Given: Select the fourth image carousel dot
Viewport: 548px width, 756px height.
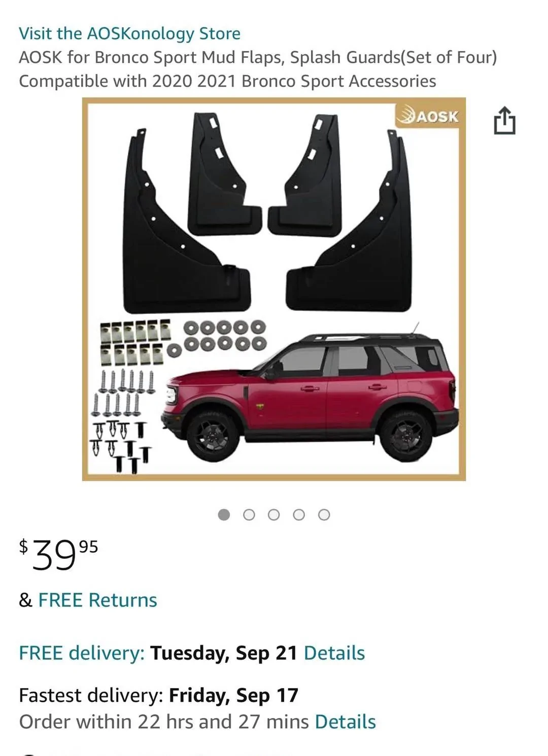Looking at the screenshot, I should tap(299, 515).
